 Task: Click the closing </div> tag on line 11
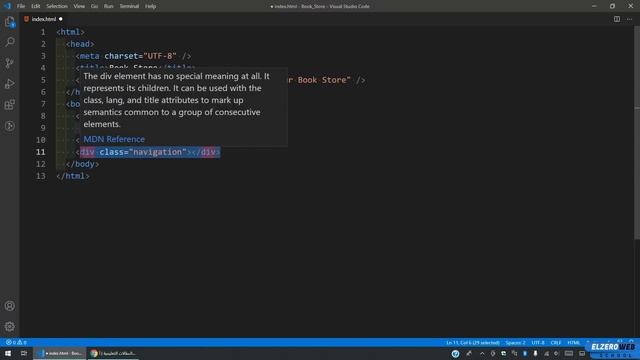(x=205, y=152)
